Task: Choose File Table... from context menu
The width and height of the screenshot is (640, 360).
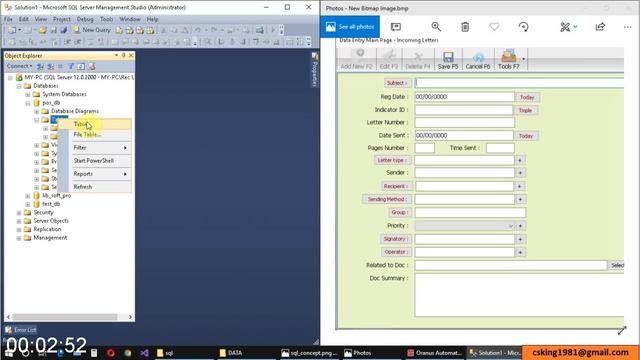Action: point(95,134)
